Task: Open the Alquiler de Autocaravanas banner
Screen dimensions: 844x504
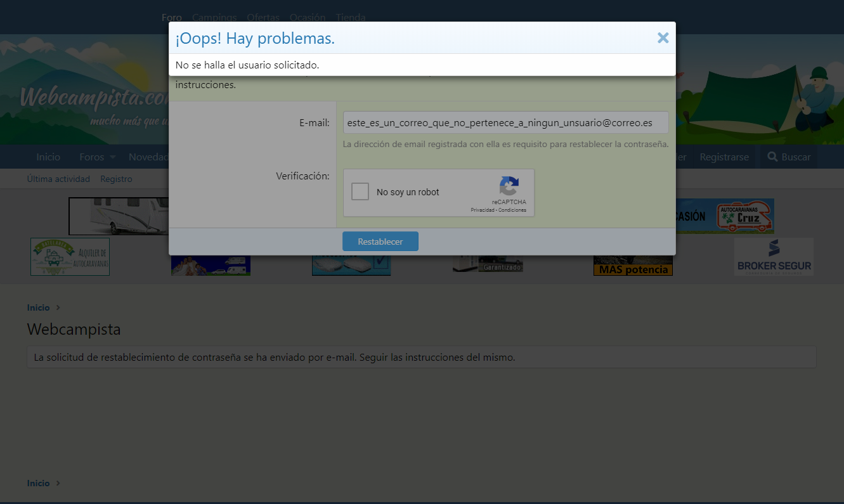Action: (70, 257)
